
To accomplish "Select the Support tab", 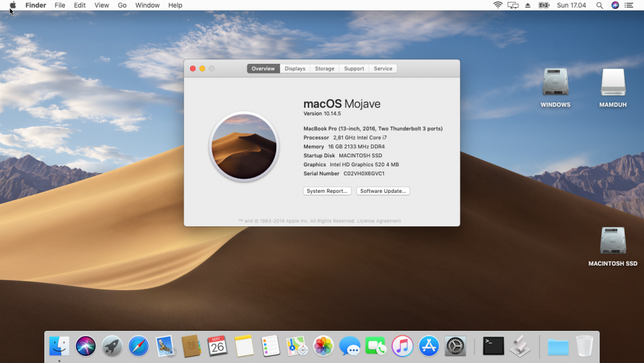I will click(x=354, y=68).
